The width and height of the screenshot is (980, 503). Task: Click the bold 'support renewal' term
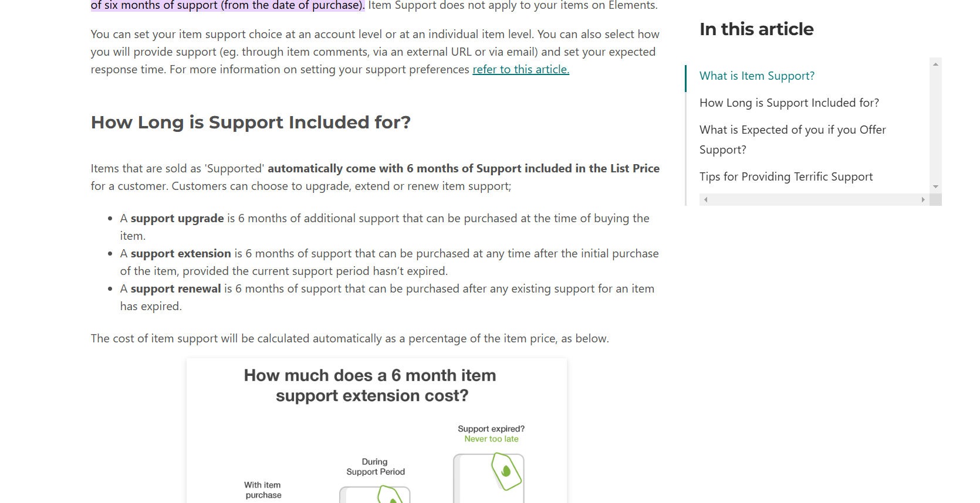(x=176, y=288)
